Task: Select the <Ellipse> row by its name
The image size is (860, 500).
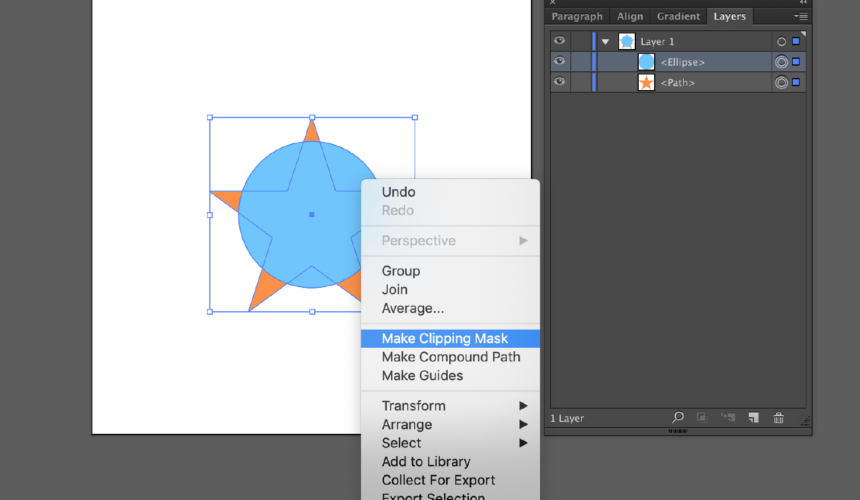Action: [x=682, y=62]
